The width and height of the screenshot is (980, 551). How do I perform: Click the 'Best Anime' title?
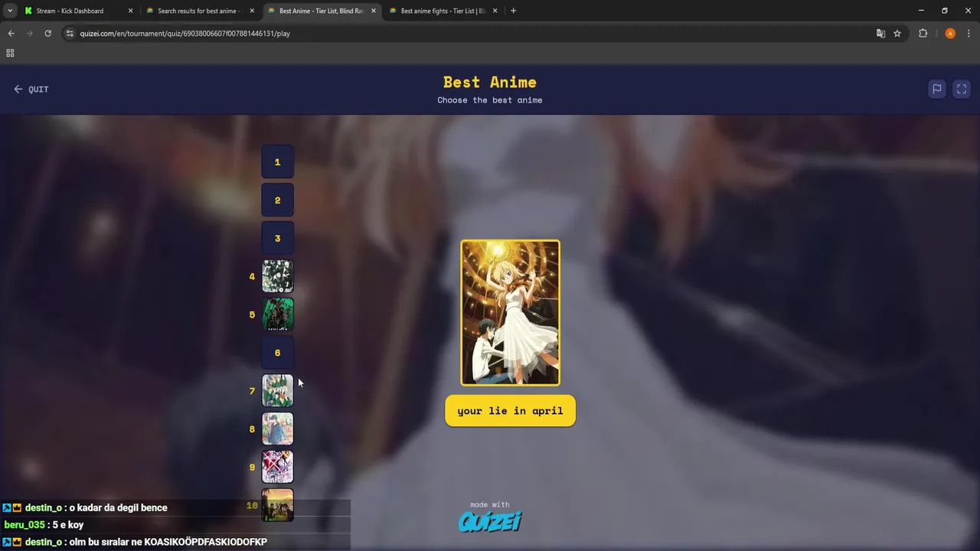(x=490, y=82)
